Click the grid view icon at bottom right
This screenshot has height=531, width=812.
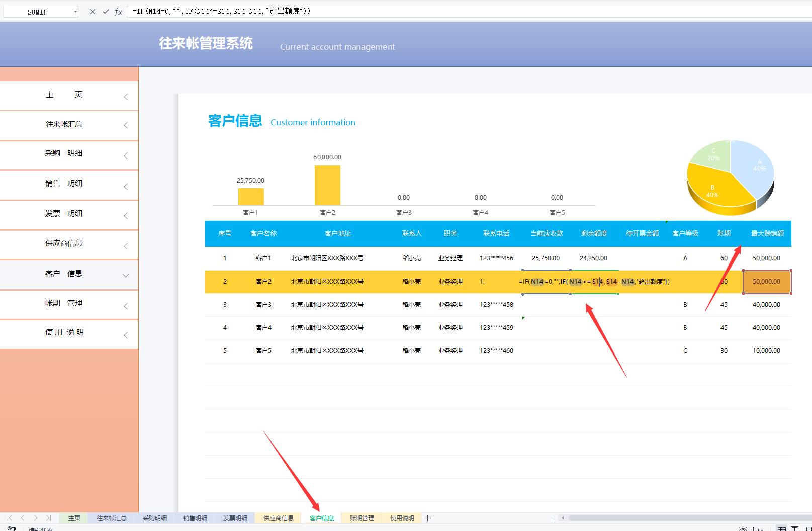(782, 528)
